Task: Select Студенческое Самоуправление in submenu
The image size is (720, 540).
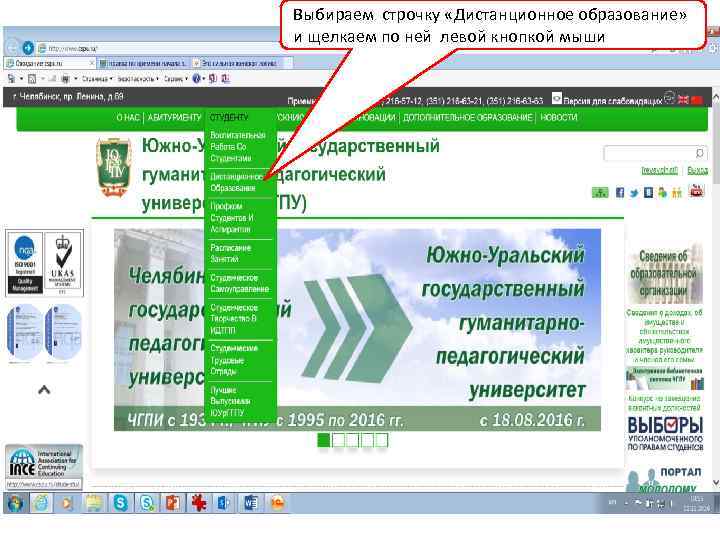Action: pyautogui.click(x=239, y=283)
